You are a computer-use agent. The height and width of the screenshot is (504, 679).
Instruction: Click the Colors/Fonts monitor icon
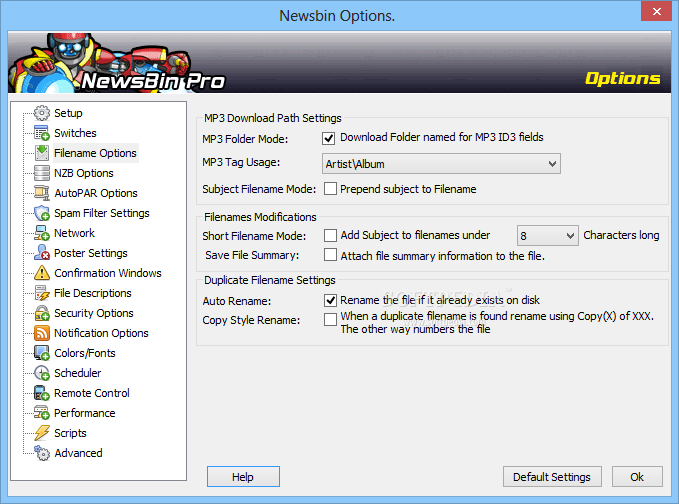click(42, 353)
